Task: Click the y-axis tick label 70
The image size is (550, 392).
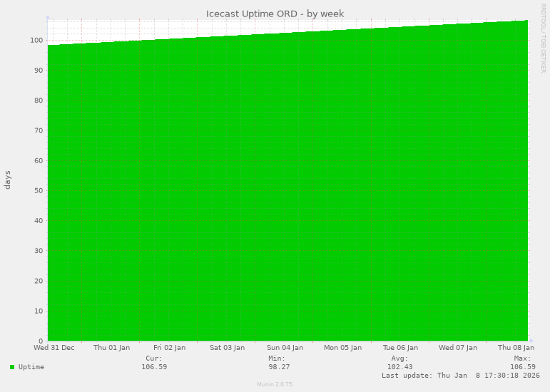Action: point(39,130)
